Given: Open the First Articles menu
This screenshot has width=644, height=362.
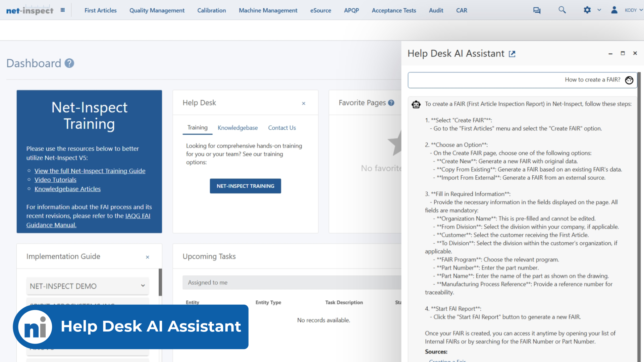Looking at the screenshot, I should 100,10.
